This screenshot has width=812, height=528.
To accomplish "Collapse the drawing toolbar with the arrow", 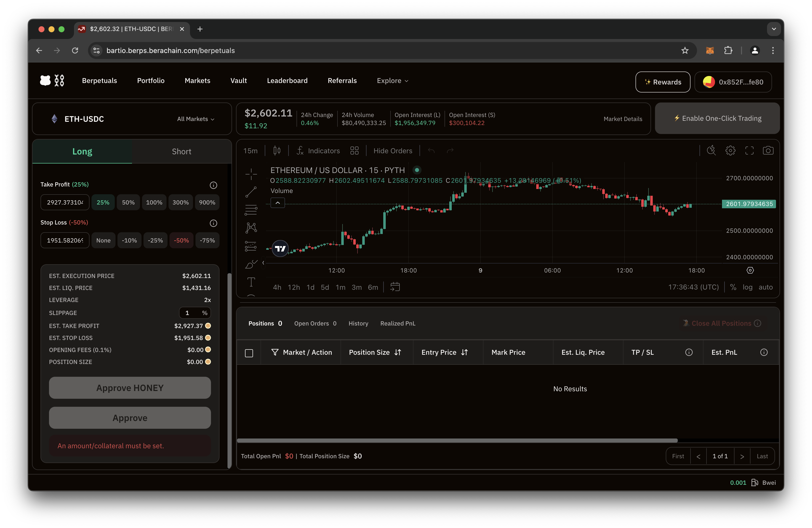I will click(263, 263).
